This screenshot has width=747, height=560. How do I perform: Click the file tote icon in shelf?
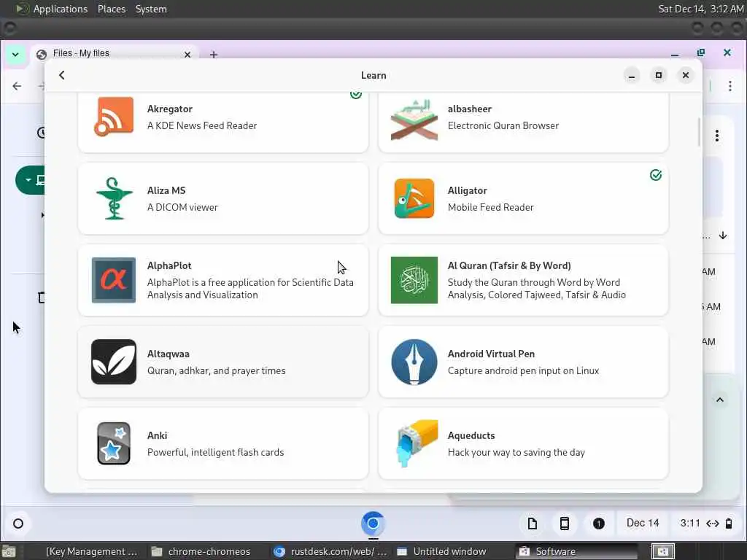532,524
